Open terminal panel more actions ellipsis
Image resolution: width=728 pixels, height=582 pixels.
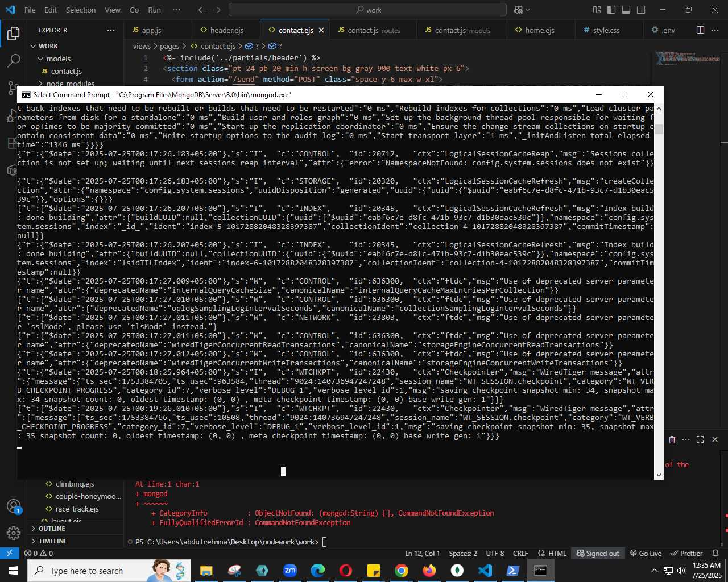click(686, 439)
